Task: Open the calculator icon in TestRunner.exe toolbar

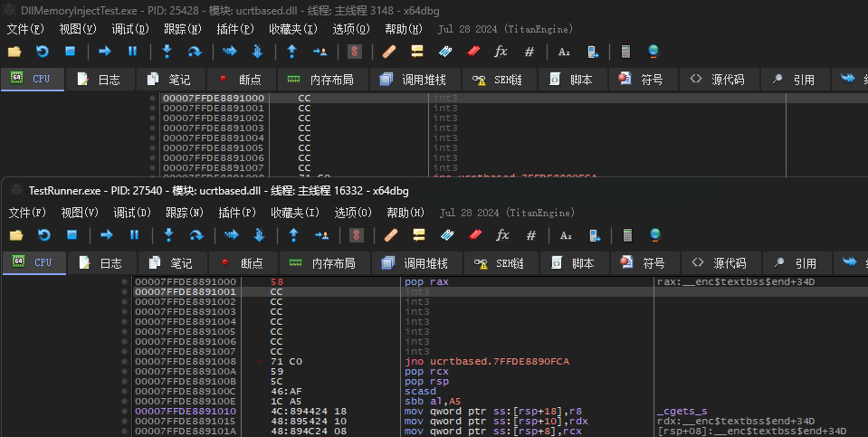Action: [627, 235]
